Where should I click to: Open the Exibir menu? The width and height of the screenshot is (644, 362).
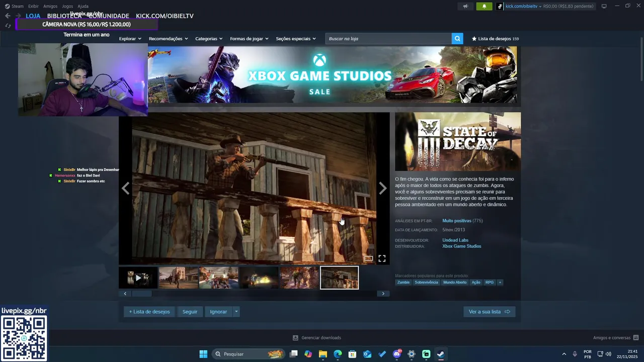[x=33, y=6]
